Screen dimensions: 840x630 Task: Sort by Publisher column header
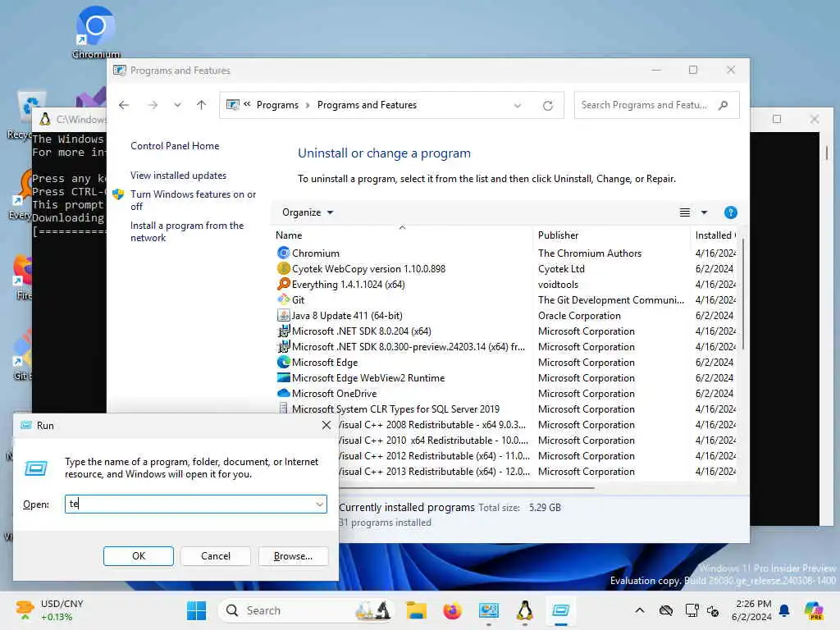point(612,235)
